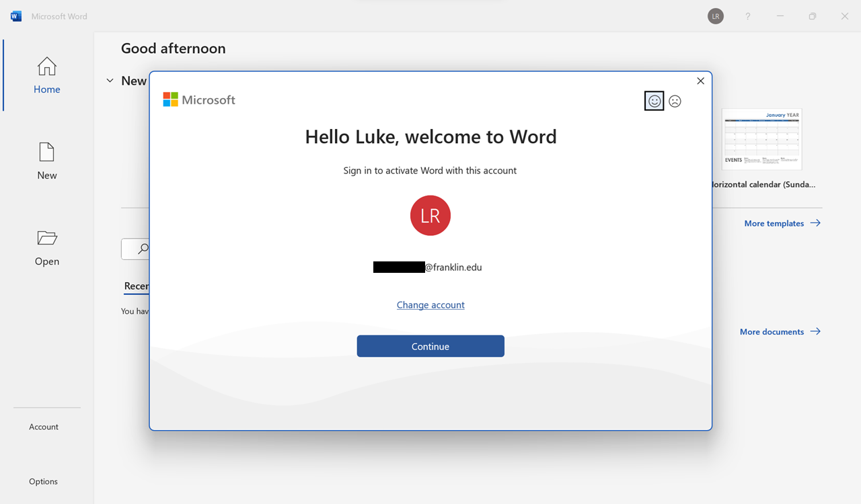The width and height of the screenshot is (861, 504).
Task: Open the LR account avatar in the title bar
Action: coord(716,16)
